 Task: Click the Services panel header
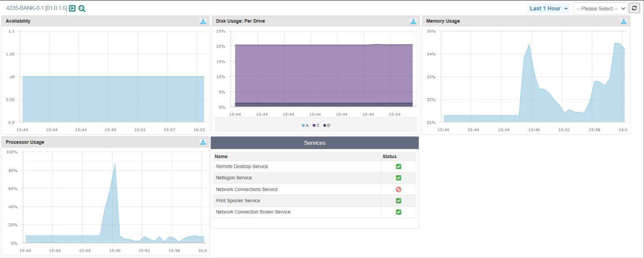pyautogui.click(x=315, y=143)
